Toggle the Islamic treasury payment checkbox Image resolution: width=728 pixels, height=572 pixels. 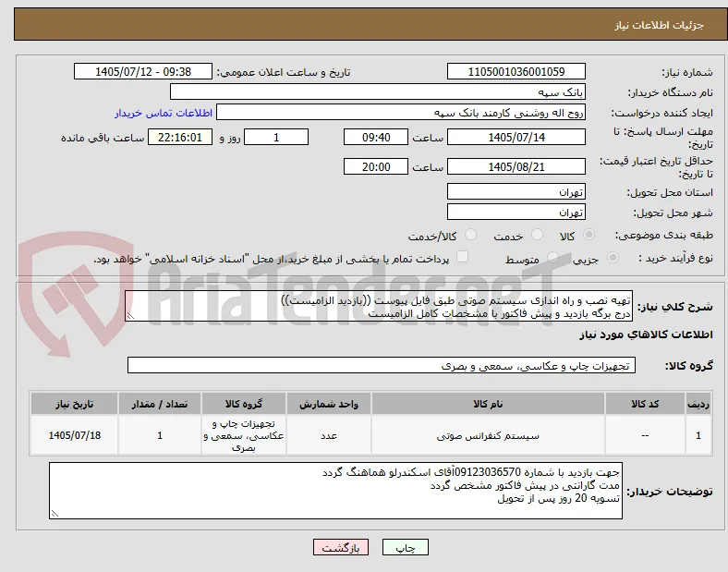pyautogui.click(x=463, y=257)
